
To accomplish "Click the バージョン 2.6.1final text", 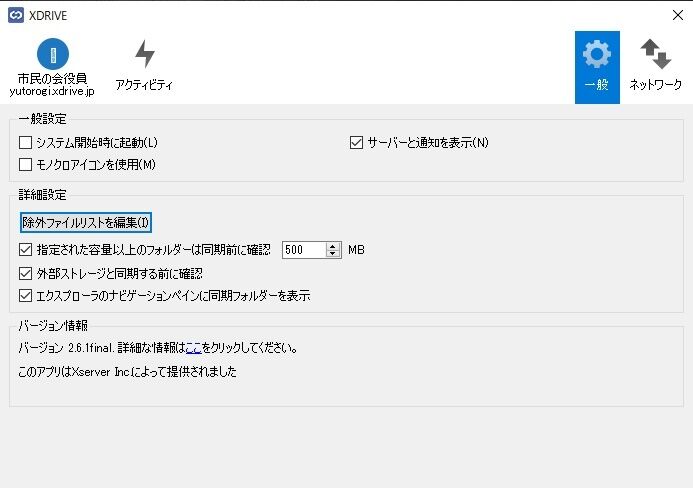I will coord(66,348).
